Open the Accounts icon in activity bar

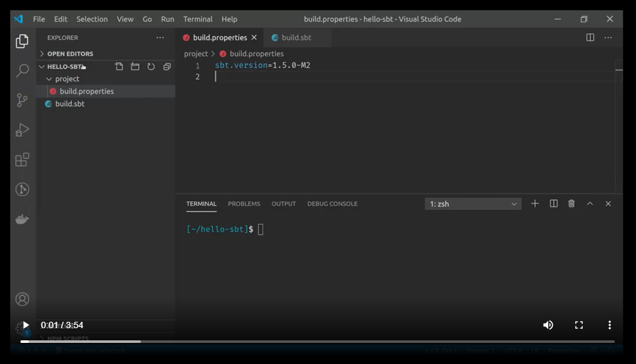pos(22,299)
